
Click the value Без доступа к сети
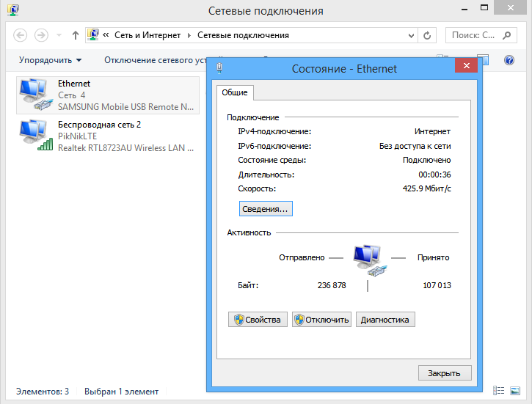click(415, 146)
